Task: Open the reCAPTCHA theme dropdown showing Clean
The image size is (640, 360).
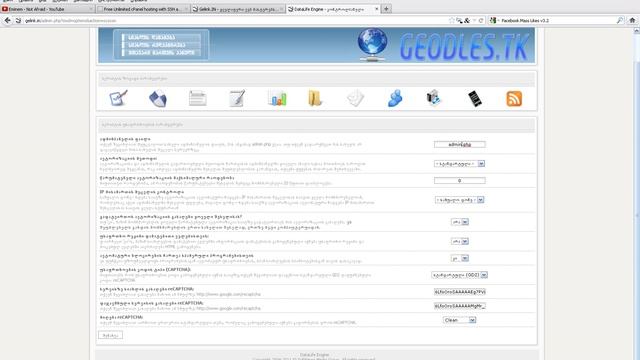Action: (x=460, y=320)
